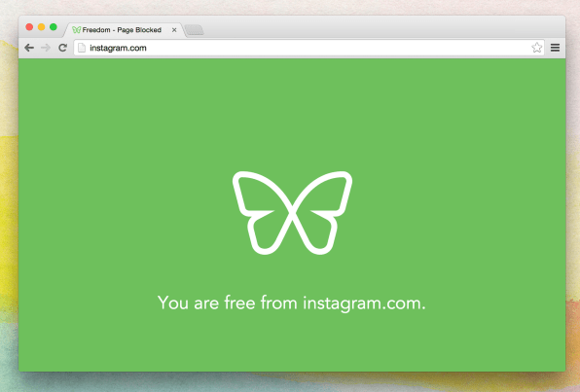Image resolution: width=580 pixels, height=392 pixels.
Task: Click the forward navigation arrow
Action: pos(46,48)
